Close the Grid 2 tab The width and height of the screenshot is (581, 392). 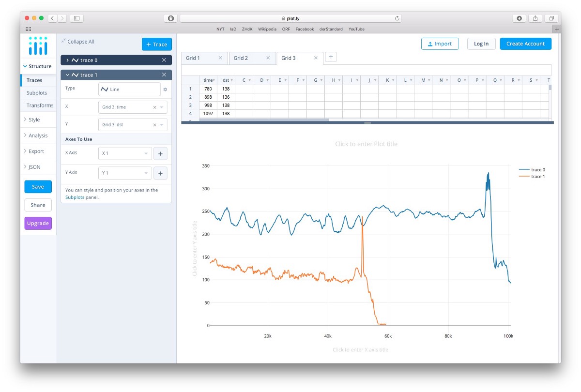click(268, 58)
